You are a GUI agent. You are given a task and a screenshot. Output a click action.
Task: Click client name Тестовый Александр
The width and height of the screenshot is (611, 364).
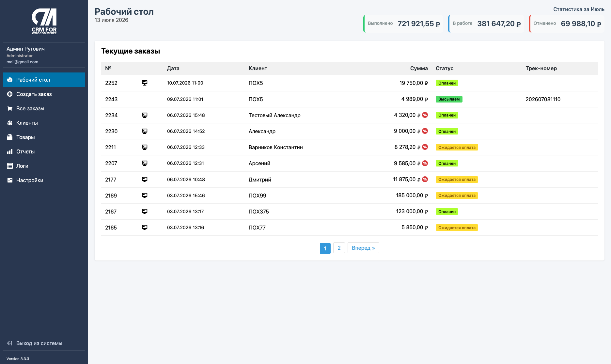[274, 115]
